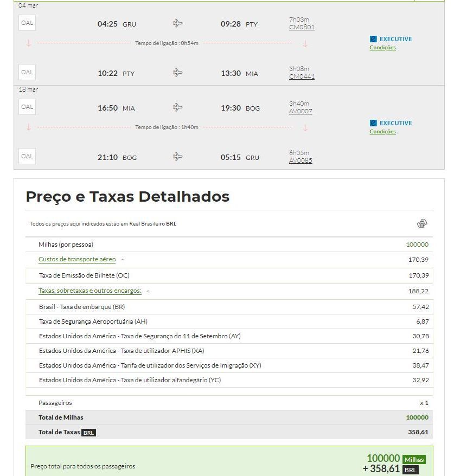Click the OAL airline logo for BOG to GRU
454x476 pixels.
tap(27, 156)
